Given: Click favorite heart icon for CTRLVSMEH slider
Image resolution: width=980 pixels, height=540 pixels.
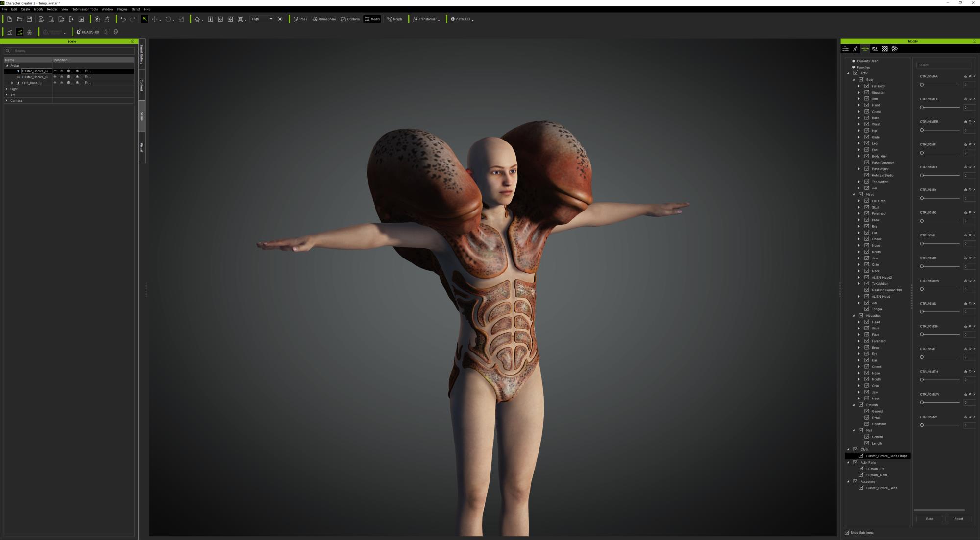Looking at the screenshot, I should coord(970,99).
